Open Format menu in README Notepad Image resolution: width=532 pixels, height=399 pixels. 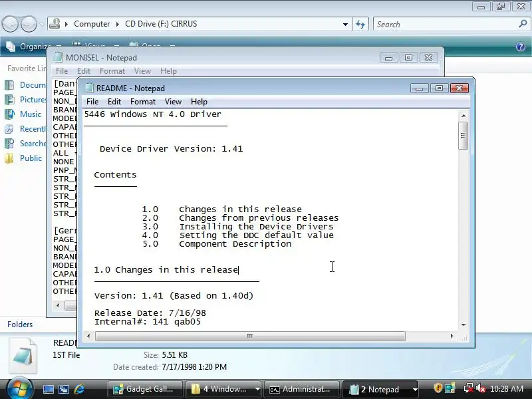(143, 102)
